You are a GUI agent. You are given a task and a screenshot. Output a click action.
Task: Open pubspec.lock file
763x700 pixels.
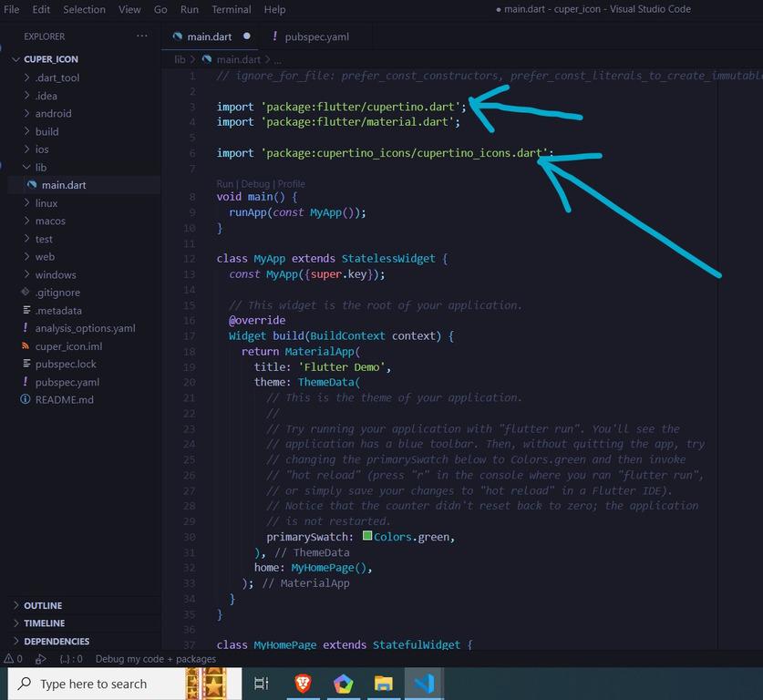click(66, 364)
